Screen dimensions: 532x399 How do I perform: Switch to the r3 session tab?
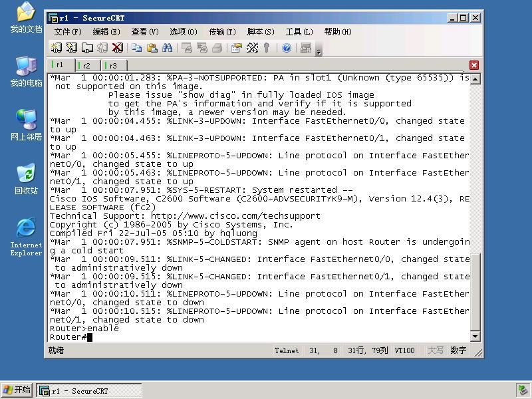[x=113, y=65]
